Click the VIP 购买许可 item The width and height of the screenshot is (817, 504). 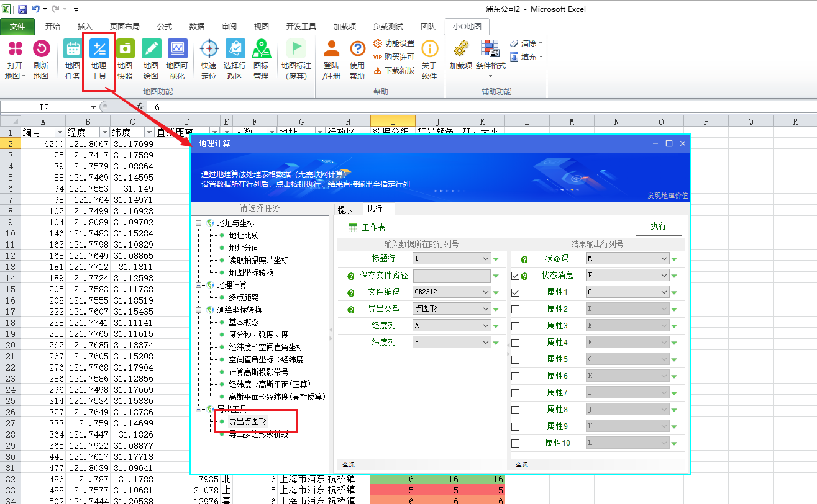pos(394,57)
